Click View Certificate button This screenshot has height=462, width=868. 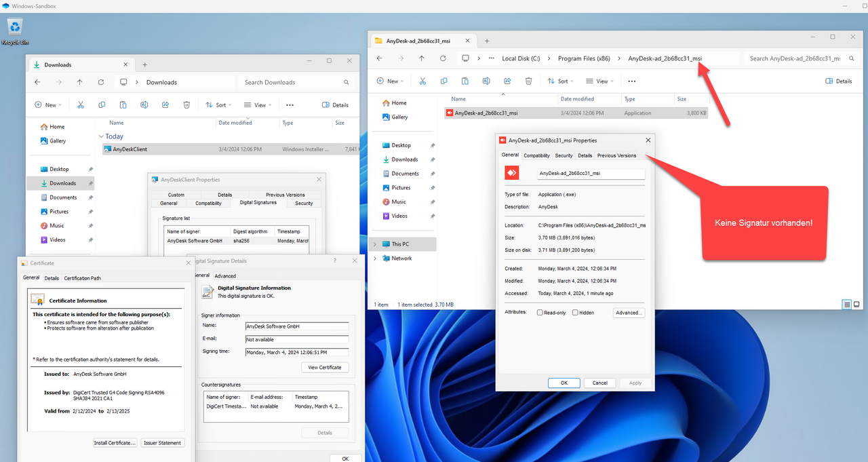[325, 367]
